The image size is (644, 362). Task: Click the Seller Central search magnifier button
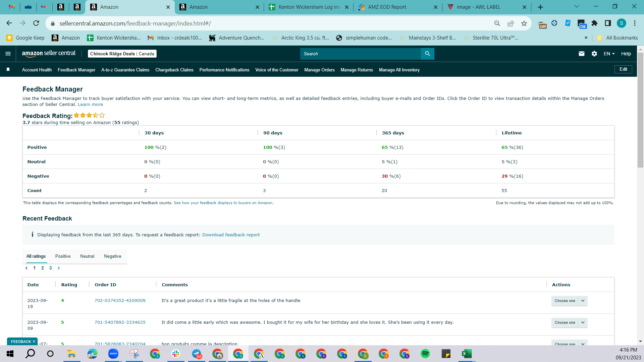[427, 54]
